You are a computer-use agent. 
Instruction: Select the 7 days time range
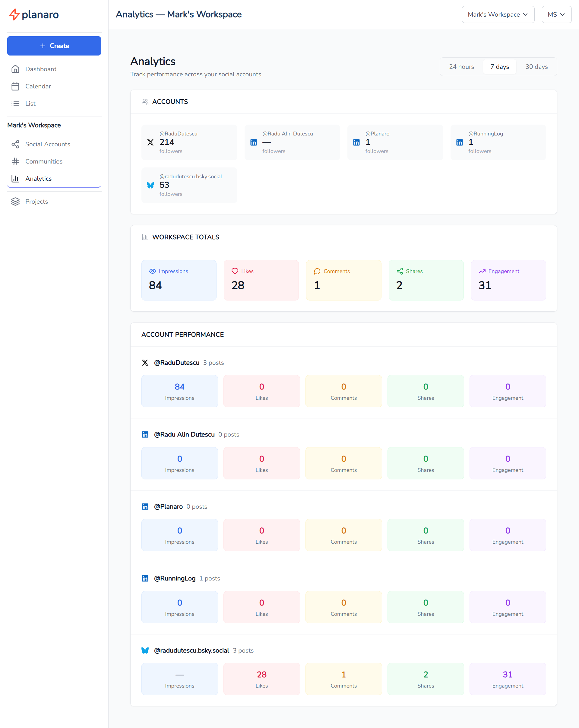[x=500, y=66]
